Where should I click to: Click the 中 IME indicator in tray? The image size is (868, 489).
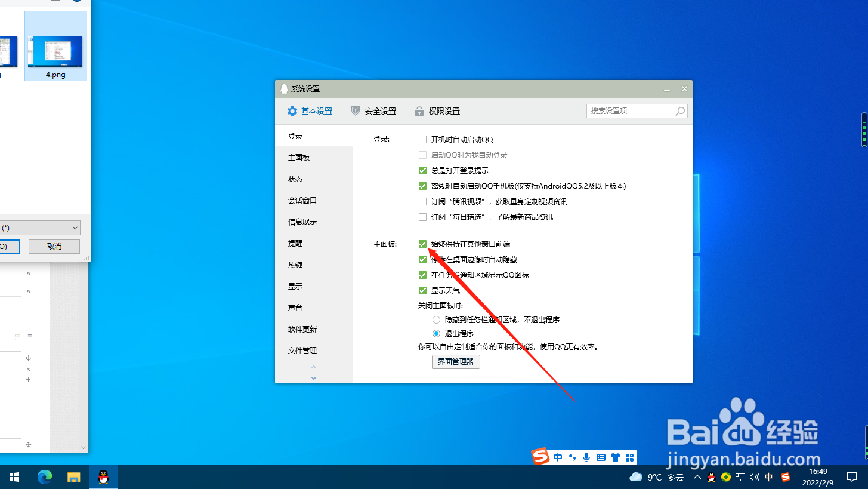[770, 477]
